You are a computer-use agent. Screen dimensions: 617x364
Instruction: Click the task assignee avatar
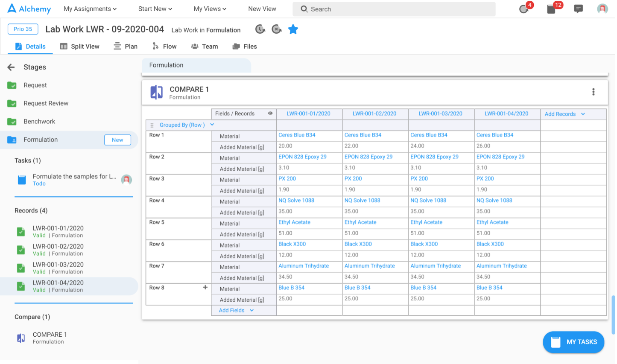[126, 180]
